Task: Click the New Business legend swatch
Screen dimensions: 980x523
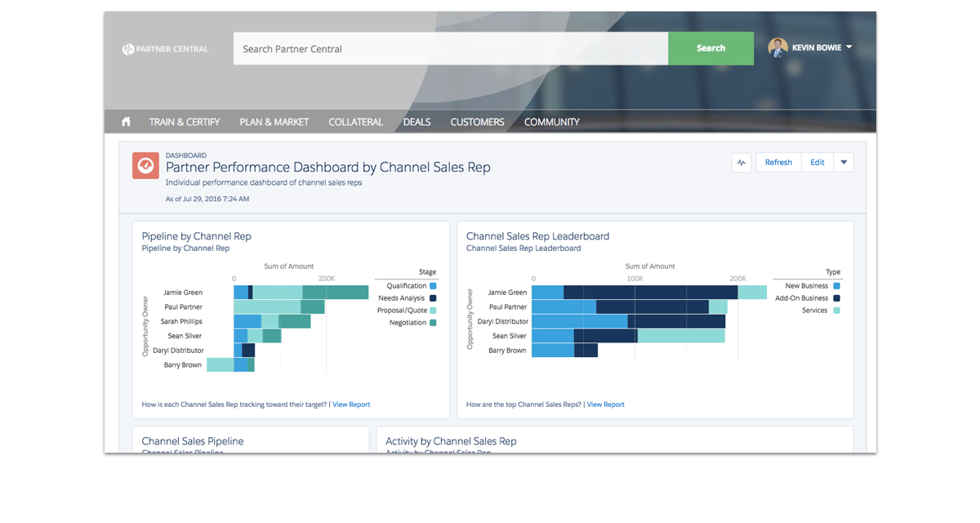Action: click(x=836, y=286)
